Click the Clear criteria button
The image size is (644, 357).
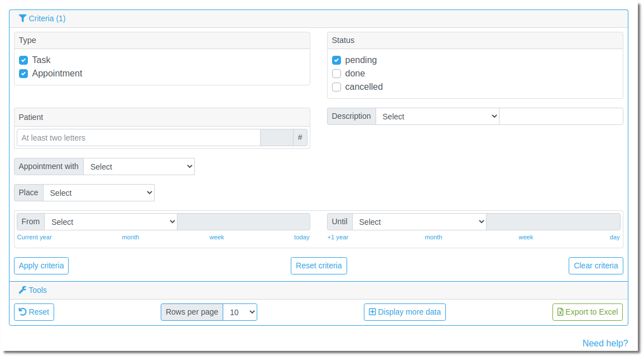point(596,266)
